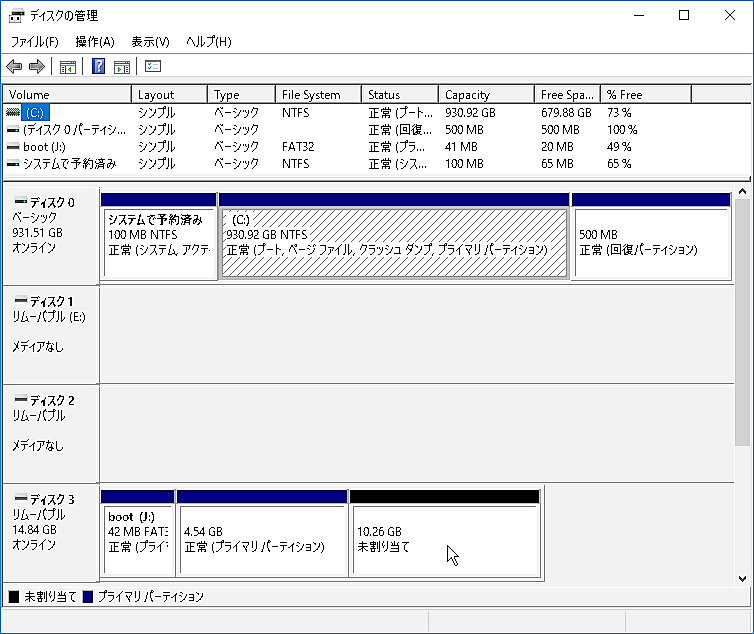This screenshot has width=754, height=634.
Task: Click the blue プライマリ パーティション legend swatch
Action: (x=87, y=597)
